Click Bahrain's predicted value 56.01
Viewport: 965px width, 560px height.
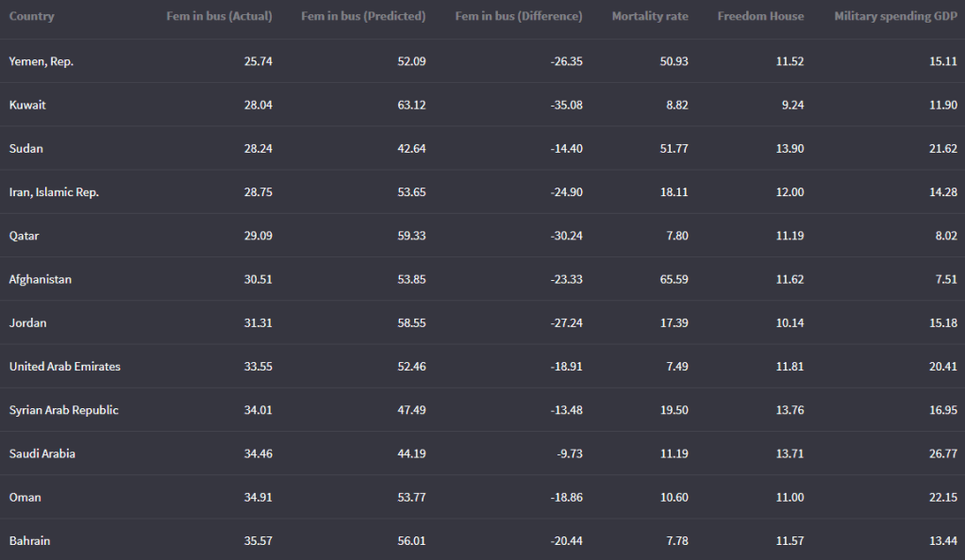coord(411,540)
